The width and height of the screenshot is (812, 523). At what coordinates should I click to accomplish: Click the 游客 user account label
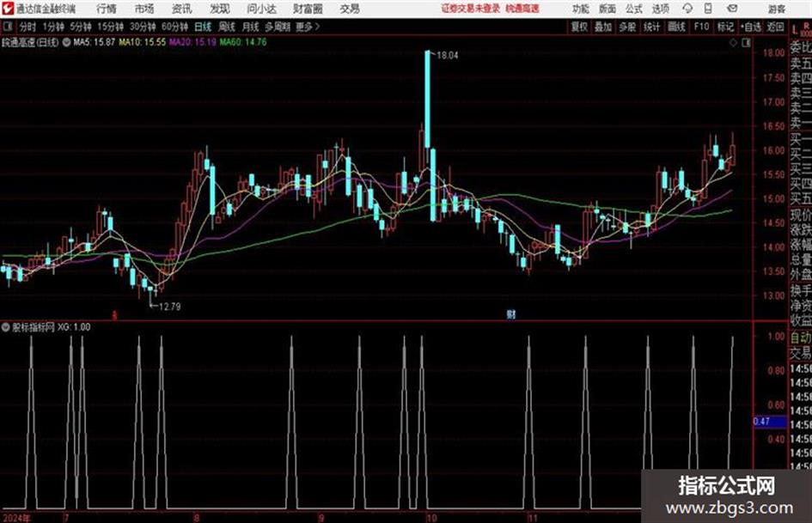[776, 9]
